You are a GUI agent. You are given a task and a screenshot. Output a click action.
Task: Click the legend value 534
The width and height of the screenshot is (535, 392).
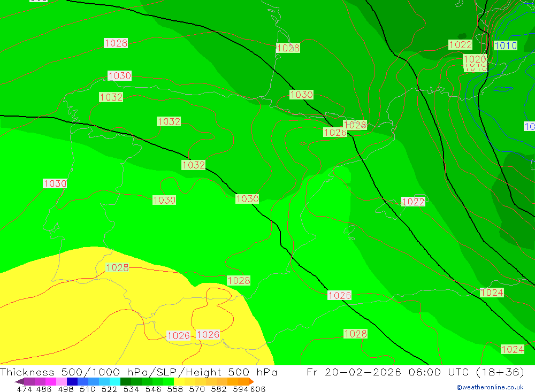pos(131,389)
